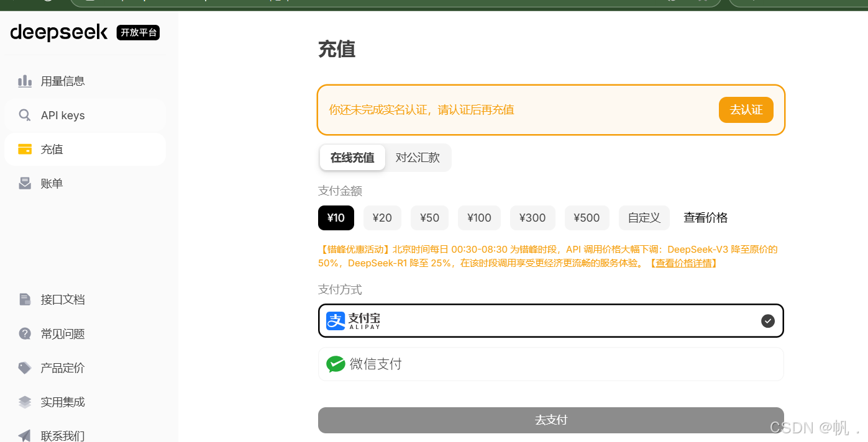Open the 查看价格详情 link
Image resolution: width=868 pixels, height=442 pixels.
[x=683, y=263]
